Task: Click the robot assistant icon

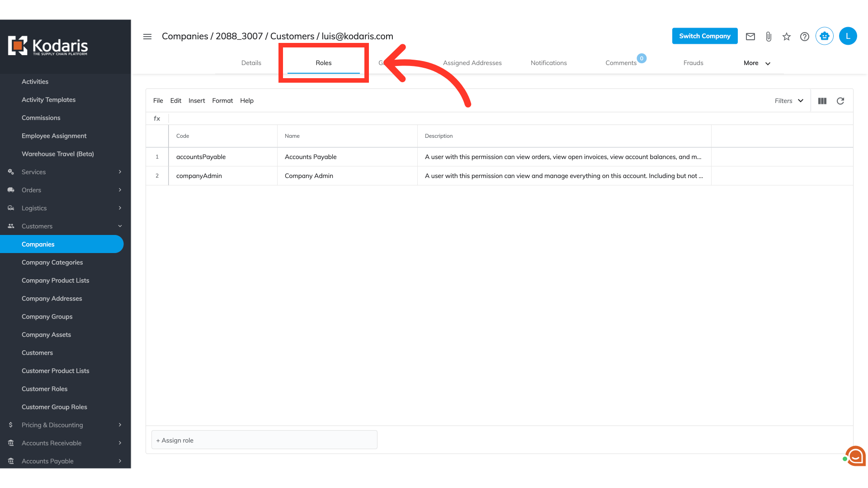Action: (825, 36)
